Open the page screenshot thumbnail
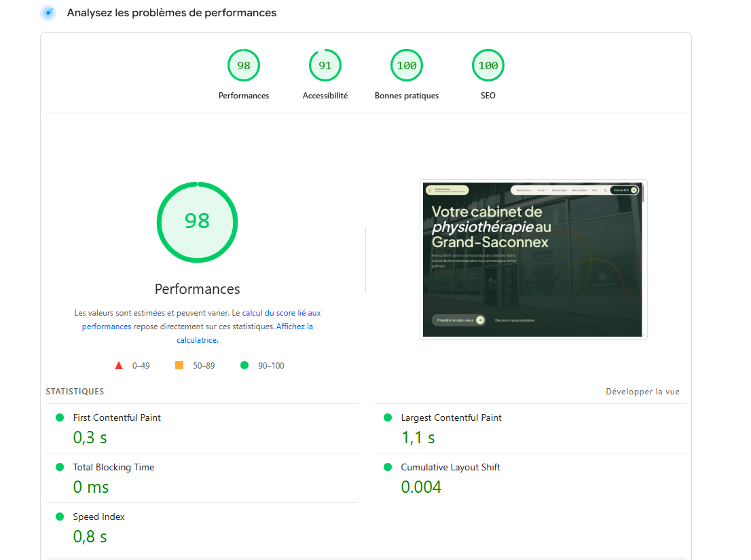 534,259
